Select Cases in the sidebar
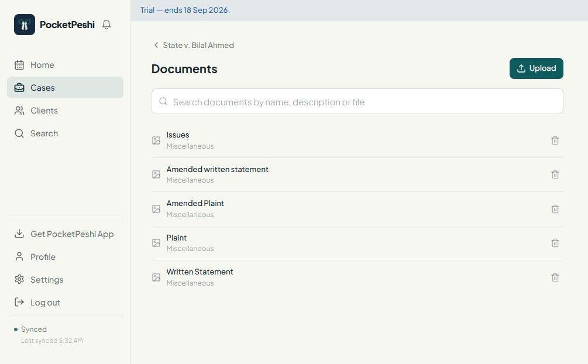 (x=65, y=88)
